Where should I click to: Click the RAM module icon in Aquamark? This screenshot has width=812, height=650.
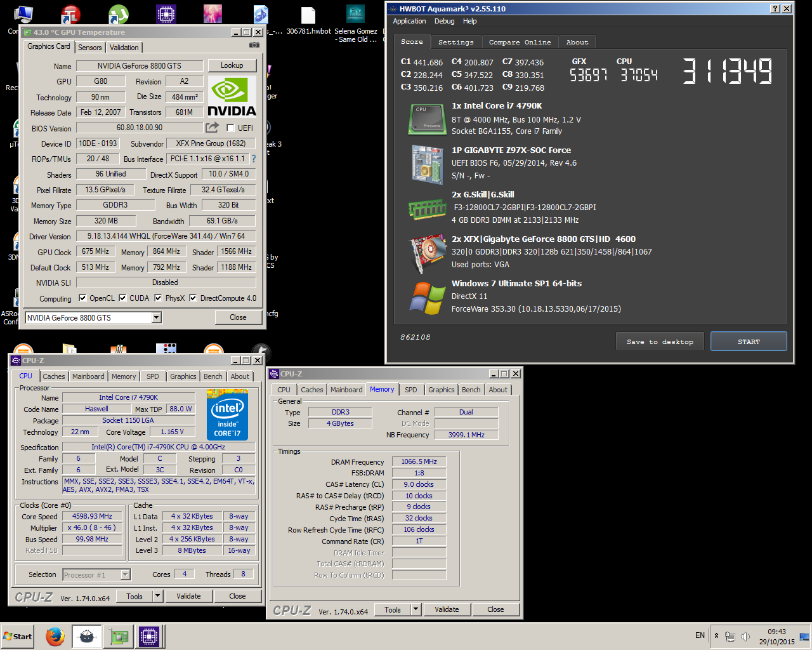428,208
